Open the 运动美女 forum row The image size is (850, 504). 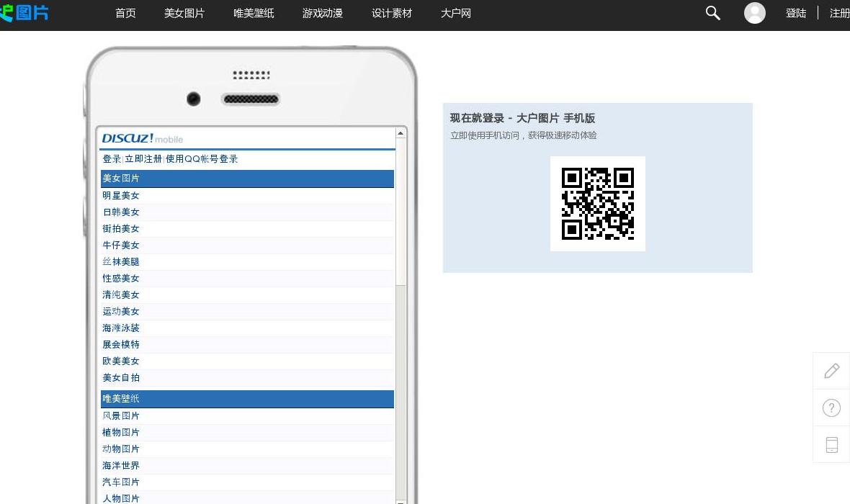pos(247,312)
